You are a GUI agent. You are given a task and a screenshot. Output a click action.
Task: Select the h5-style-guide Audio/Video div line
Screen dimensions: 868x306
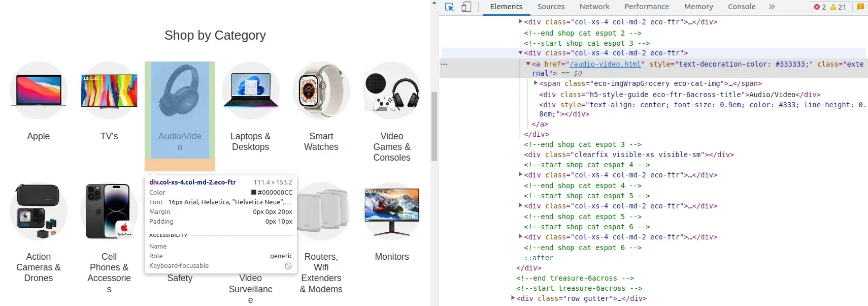680,95
